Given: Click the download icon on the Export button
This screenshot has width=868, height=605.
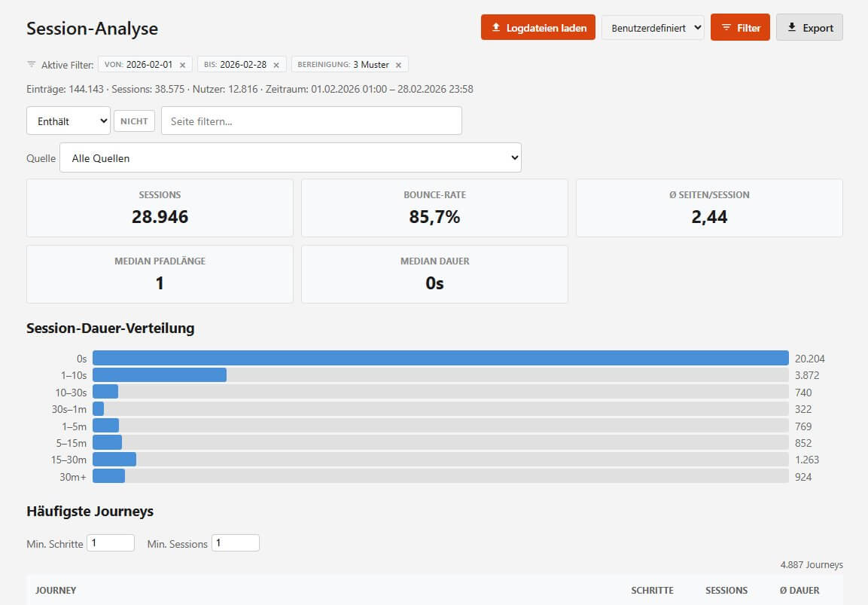Looking at the screenshot, I should [x=791, y=27].
